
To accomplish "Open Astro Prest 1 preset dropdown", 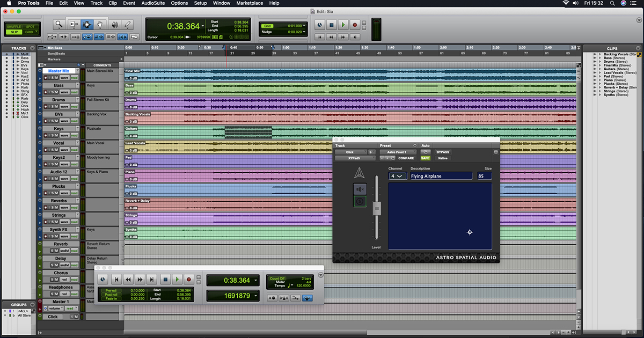I will 398,152.
